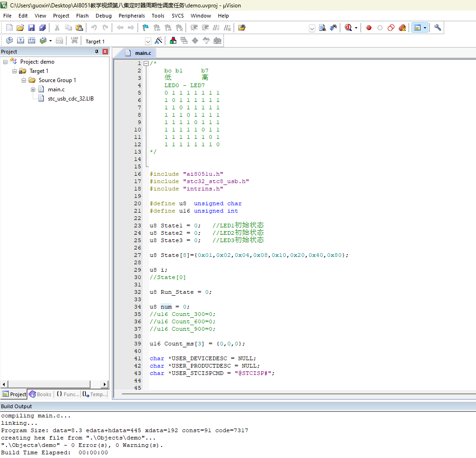Open the Flash menu
The width and height of the screenshot is (476, 458).
[82, 16]
